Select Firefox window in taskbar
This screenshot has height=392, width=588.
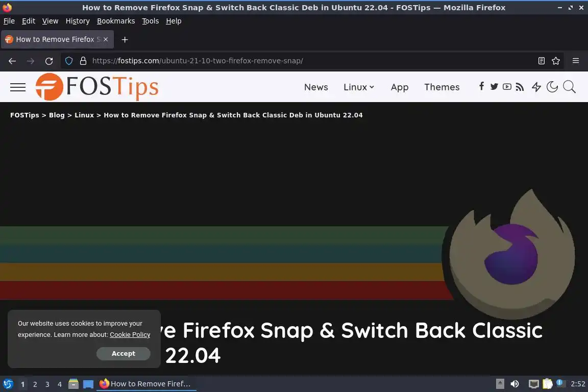pos(146,384)
